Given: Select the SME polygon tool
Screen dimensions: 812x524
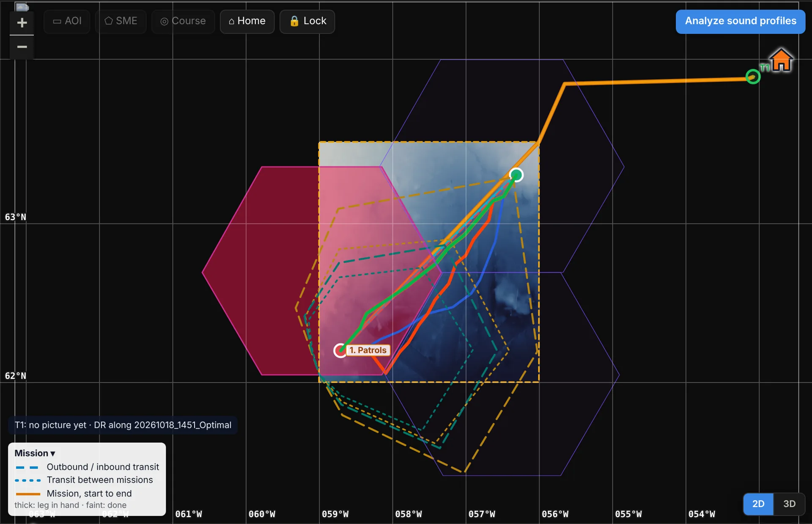Looking at the screenshot, I should (121, 21).
